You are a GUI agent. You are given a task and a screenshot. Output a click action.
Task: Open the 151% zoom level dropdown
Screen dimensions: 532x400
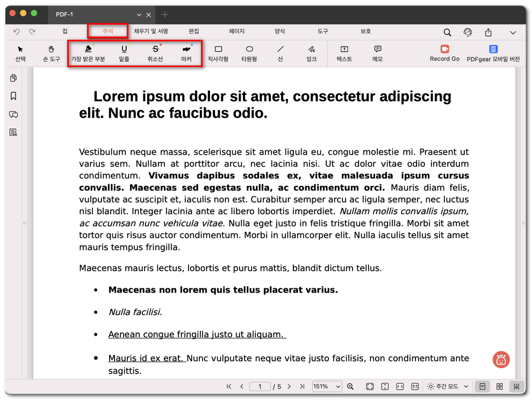click(327, 387)
